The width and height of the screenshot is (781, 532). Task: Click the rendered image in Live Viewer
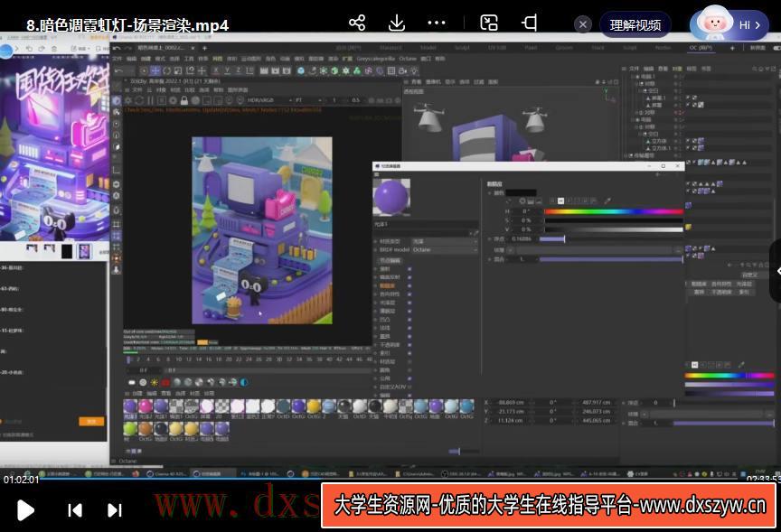[x=262, y=230]
